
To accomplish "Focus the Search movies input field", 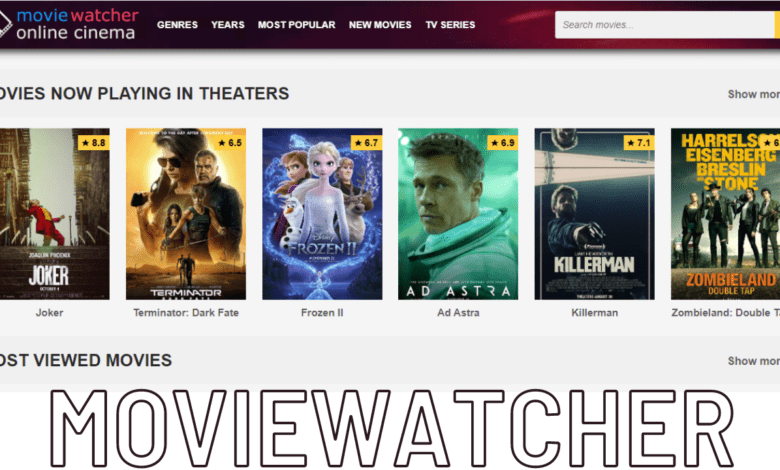I will 665,25.
